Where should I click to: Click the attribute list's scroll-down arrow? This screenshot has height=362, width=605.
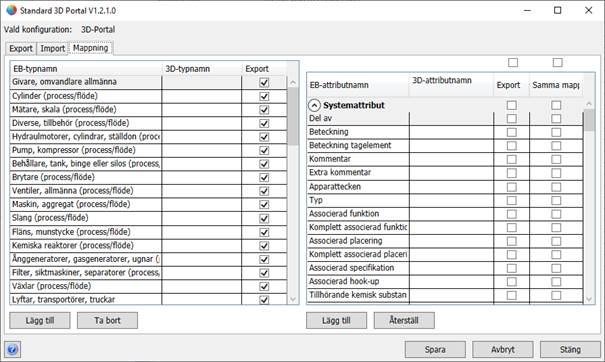589,299
